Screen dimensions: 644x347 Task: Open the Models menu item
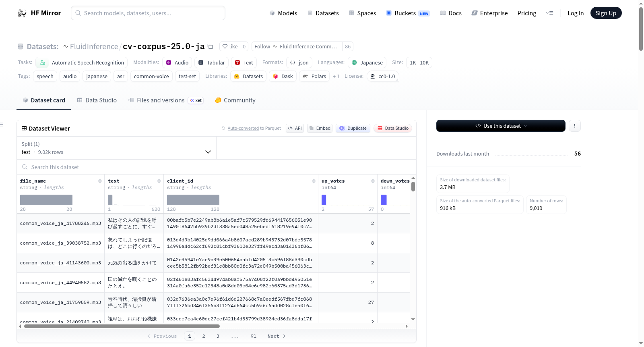pos(283,13)
